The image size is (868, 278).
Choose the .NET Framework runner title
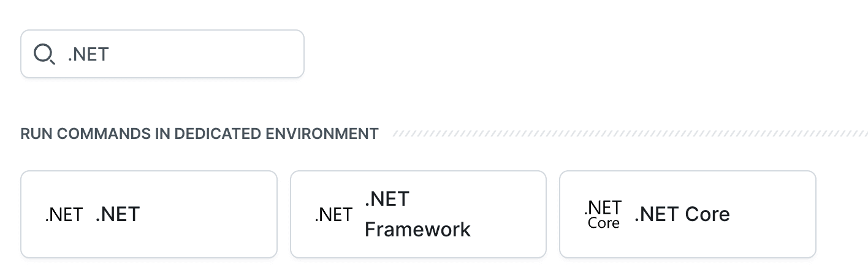(417, 214)
